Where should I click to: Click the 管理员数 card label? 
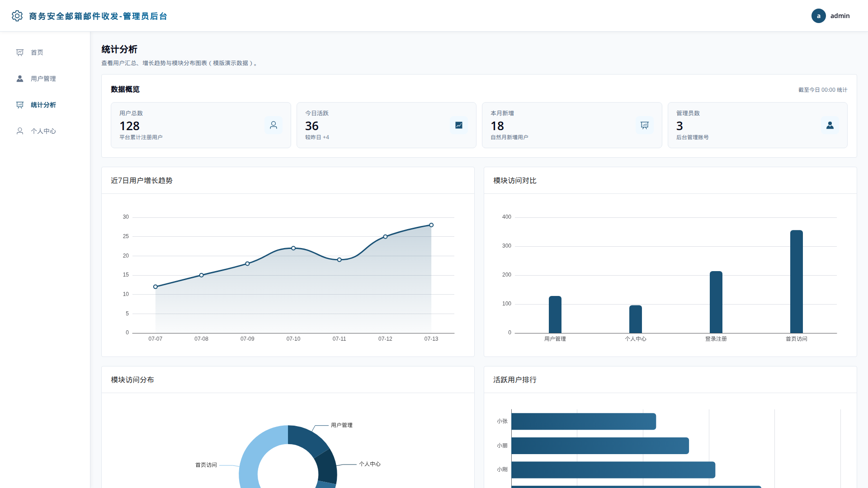click(x=688, y=113)
